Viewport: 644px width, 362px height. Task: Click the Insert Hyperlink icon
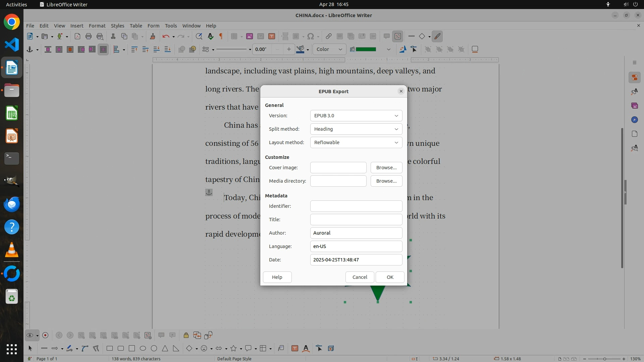329,36
